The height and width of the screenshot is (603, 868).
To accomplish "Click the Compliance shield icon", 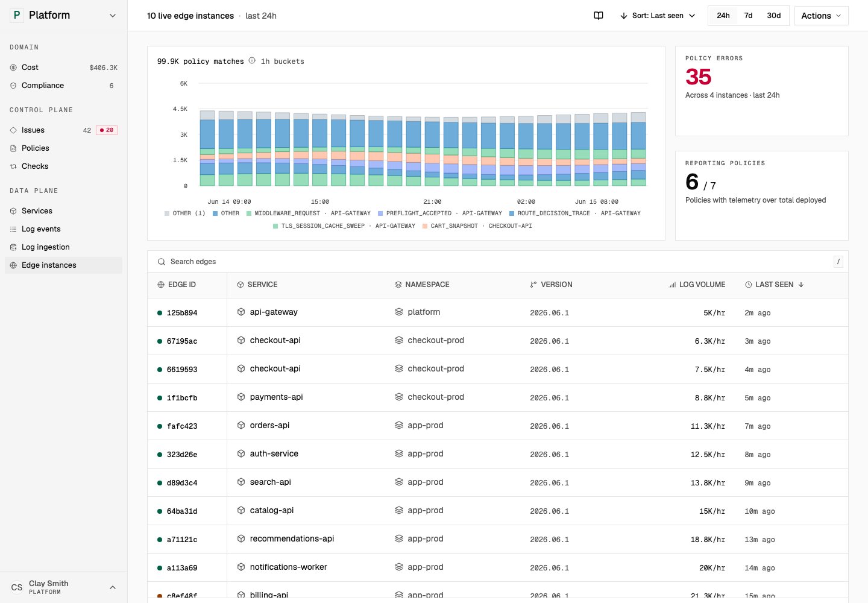I will (13, 86).
